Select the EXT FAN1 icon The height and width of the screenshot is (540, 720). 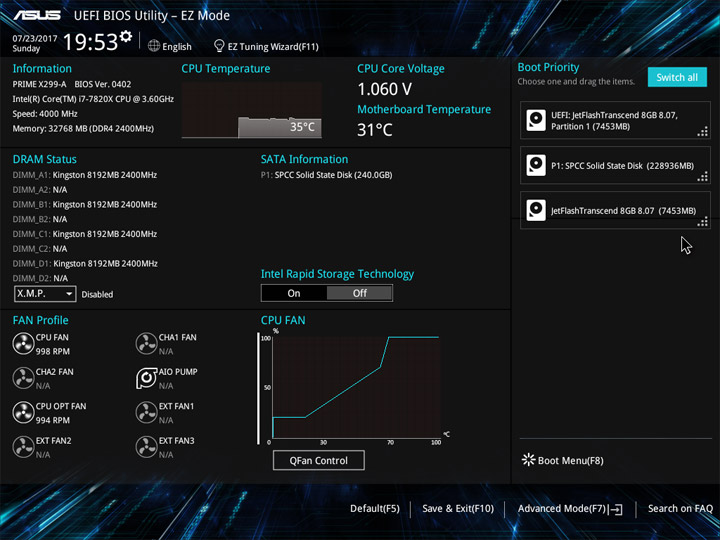146,412
